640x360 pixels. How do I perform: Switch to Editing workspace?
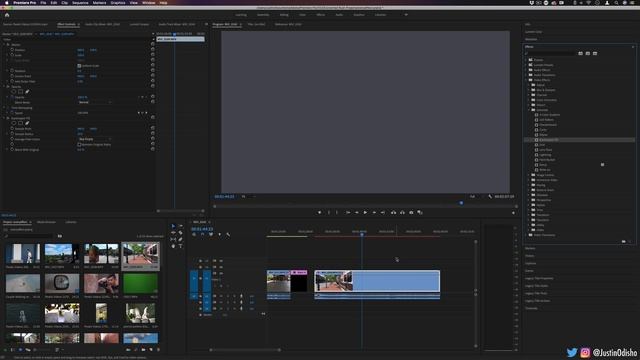click(284, 15)
